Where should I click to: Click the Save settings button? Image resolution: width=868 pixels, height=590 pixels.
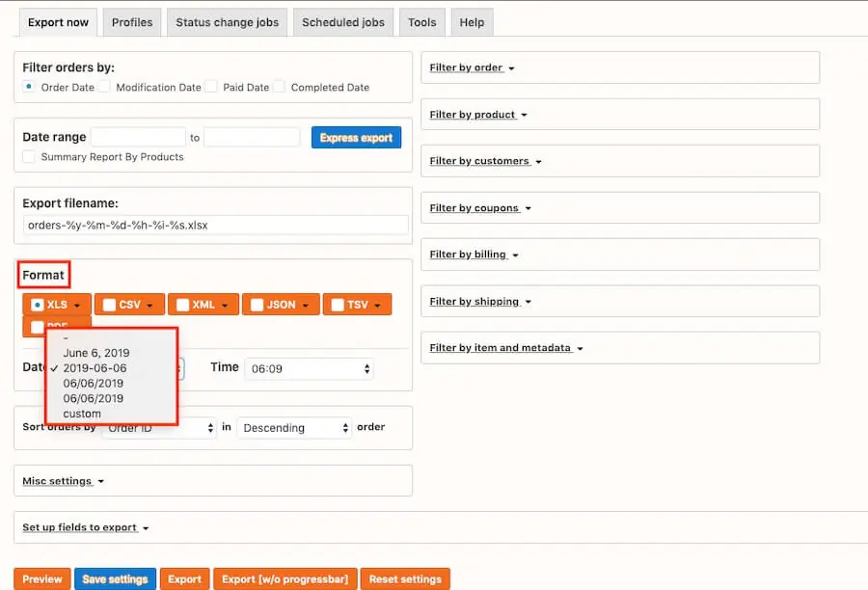tap(115, 579)
